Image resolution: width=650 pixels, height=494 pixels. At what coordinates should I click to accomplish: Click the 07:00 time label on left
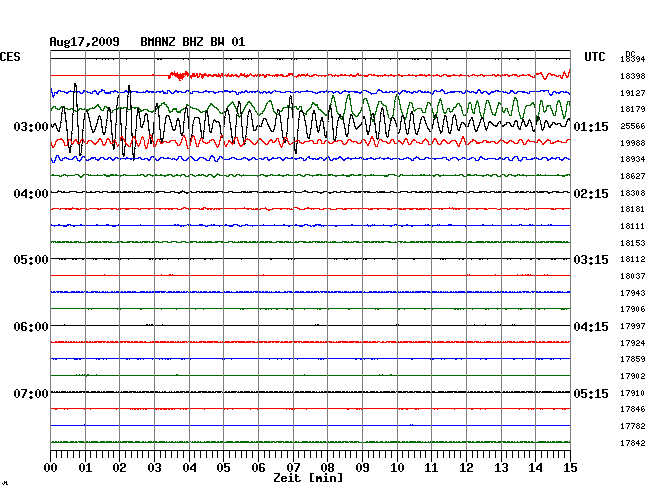point(31,393)
